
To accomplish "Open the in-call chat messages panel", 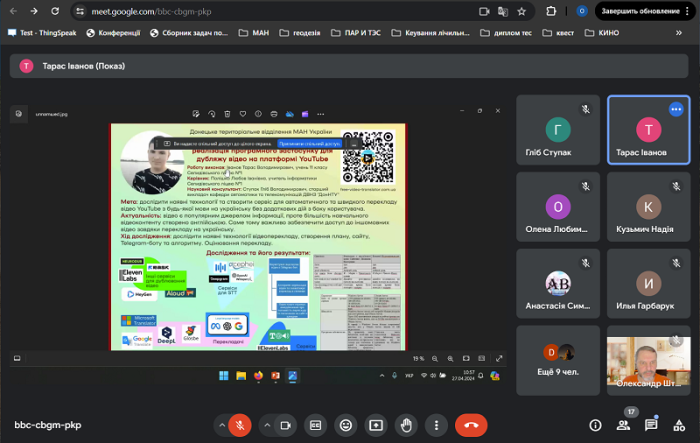I will (651, 425).
